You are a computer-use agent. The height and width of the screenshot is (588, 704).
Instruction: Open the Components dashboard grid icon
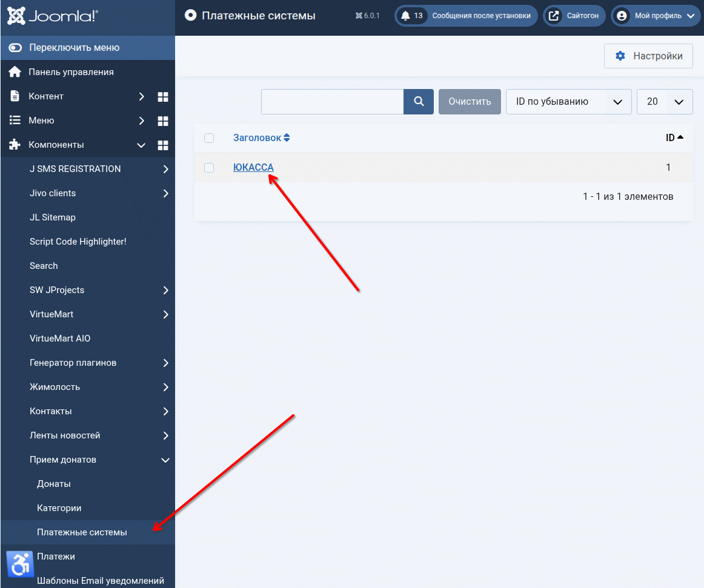click(x=162, y=145)
